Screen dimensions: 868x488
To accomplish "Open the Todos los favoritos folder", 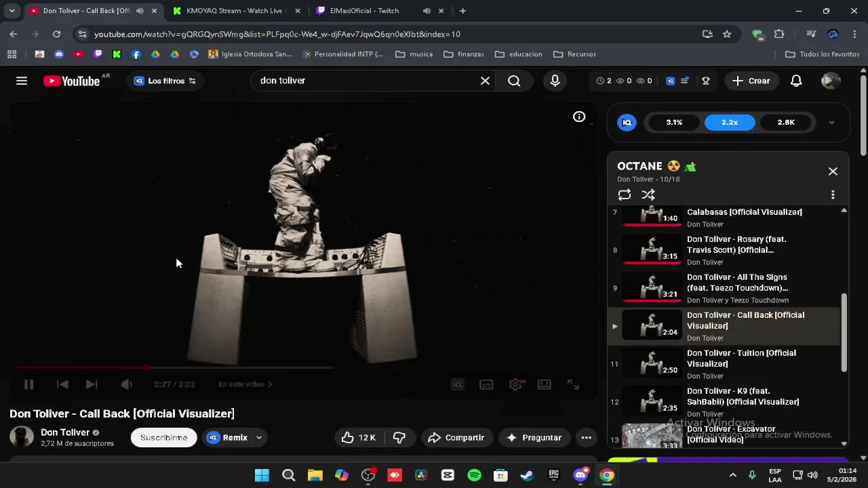I will [822, 54].
